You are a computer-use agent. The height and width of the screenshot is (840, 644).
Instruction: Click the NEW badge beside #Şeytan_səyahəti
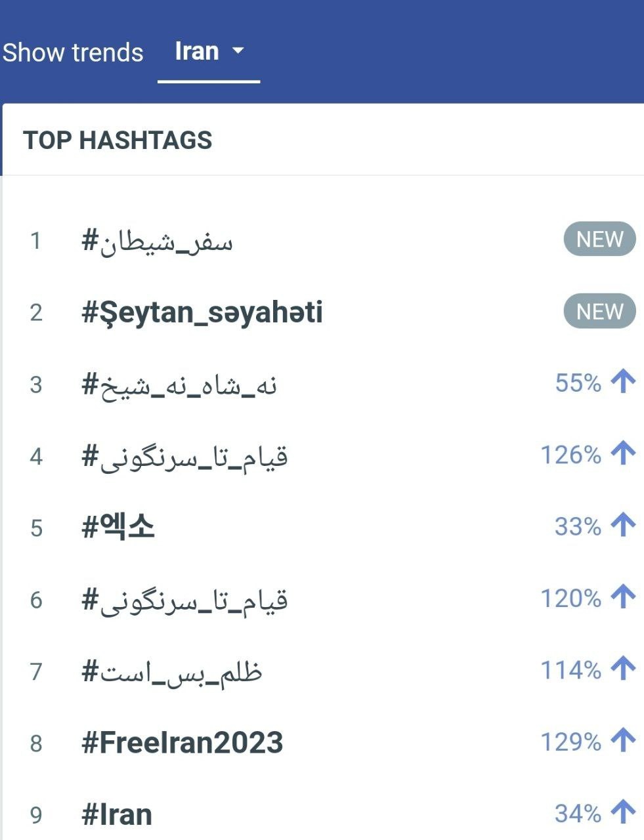click(599, 311)
